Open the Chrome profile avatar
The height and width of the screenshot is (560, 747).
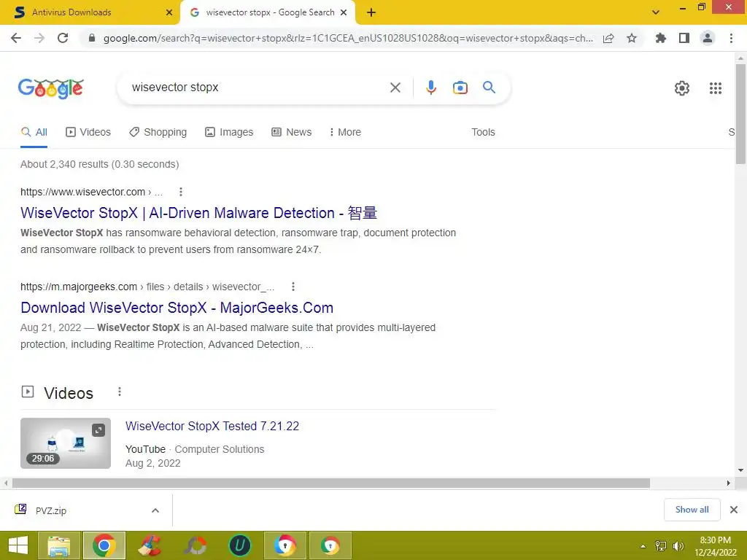pyautogui.click(x=708, y=38)
